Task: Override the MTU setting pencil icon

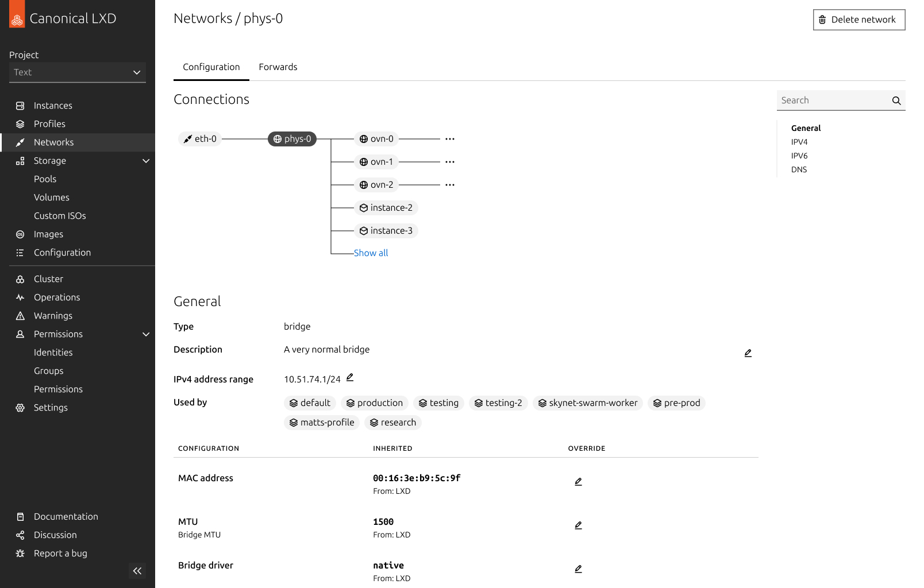Action: [578, 525]
